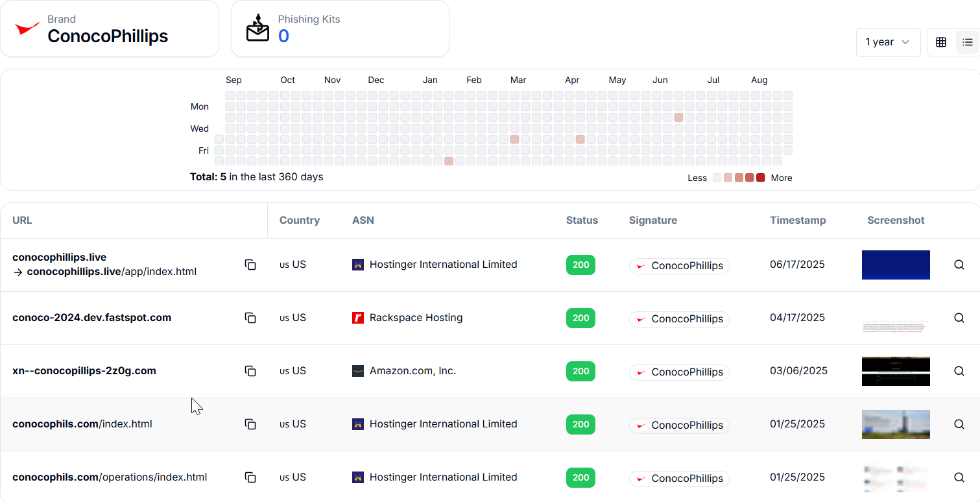Screen dimensions: 980x502
Task: Click the Phishing Kits mailbox icon
Action: coord(257,29)
